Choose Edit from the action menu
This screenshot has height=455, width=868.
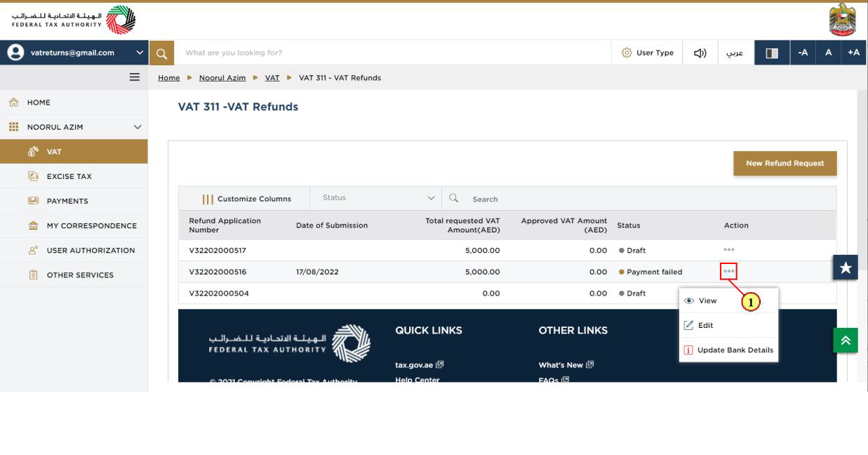tap(728, 325)
